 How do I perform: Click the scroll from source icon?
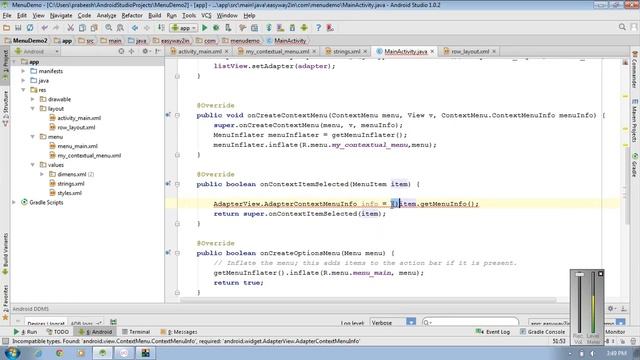pos(121,51)
